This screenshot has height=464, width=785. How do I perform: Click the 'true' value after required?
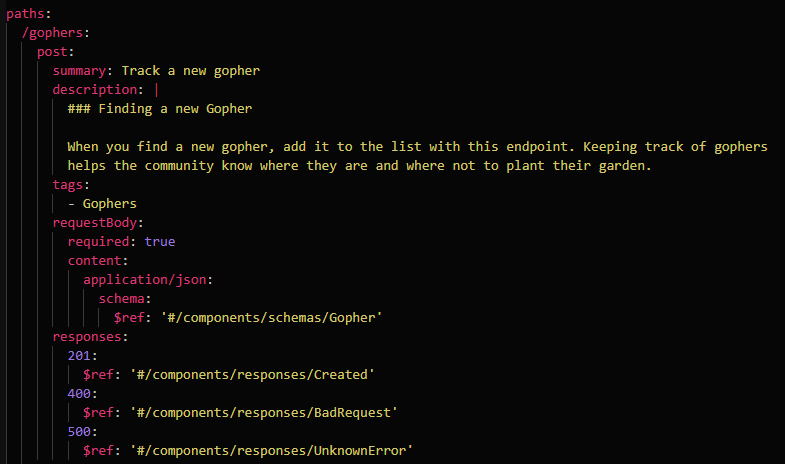(x=160, y=242)
